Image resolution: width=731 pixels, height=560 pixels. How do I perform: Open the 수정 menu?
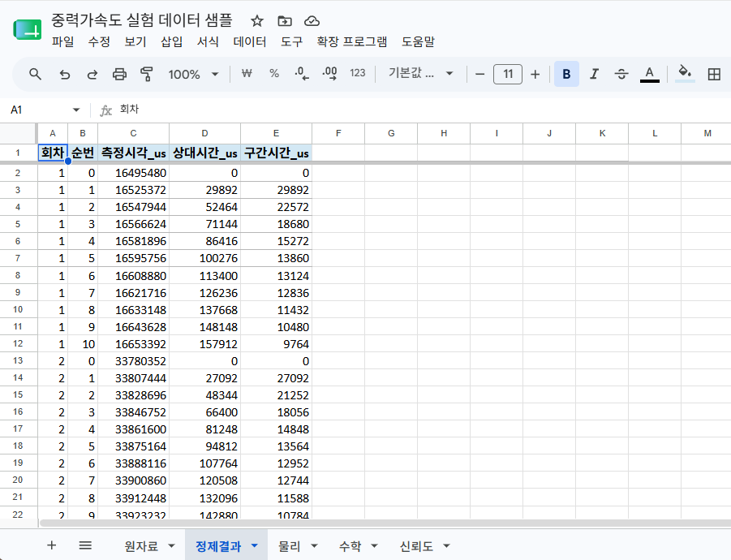[x=99, y=42]
